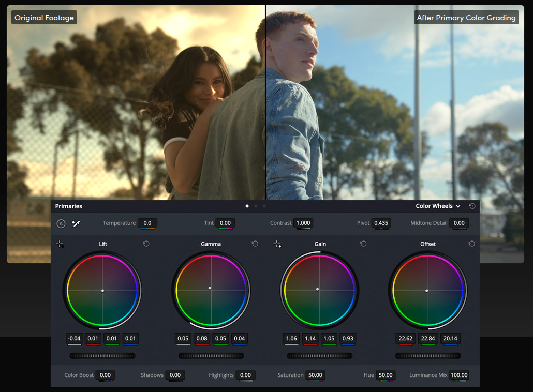Select the Hue value field

[386, 375]
